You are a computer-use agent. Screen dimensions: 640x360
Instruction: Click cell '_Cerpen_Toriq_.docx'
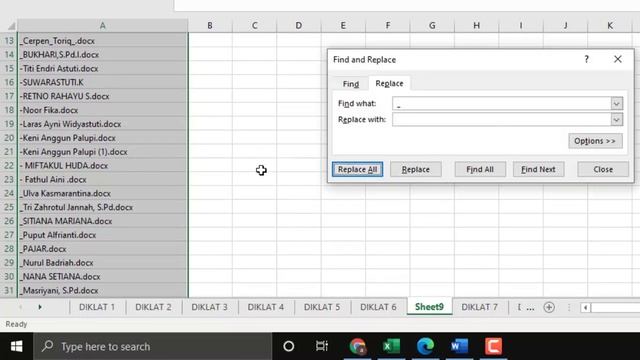click(x=102, y=41)
